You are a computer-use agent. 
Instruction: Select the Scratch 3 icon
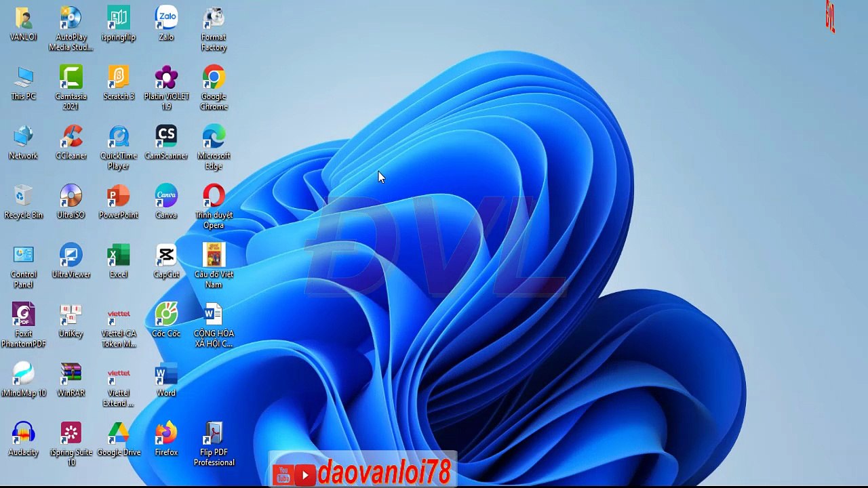pyautogui.click(x=119, y=78)
